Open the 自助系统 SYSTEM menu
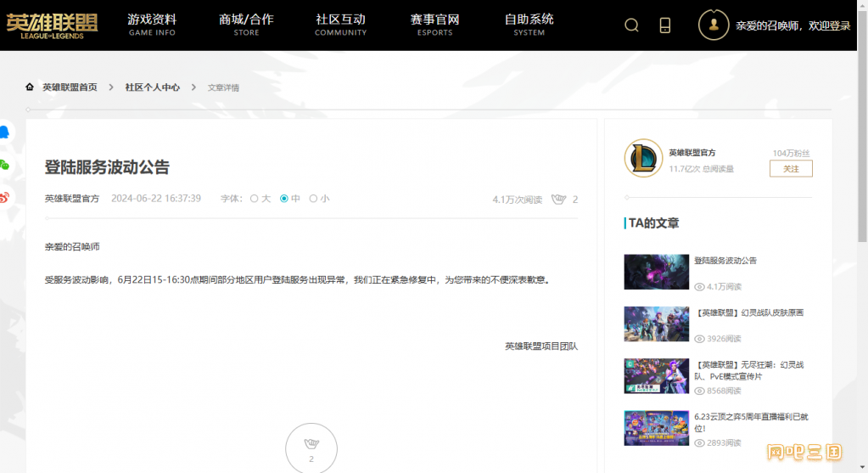The width and height of the screenshot is (868, 473). [529, 25]
